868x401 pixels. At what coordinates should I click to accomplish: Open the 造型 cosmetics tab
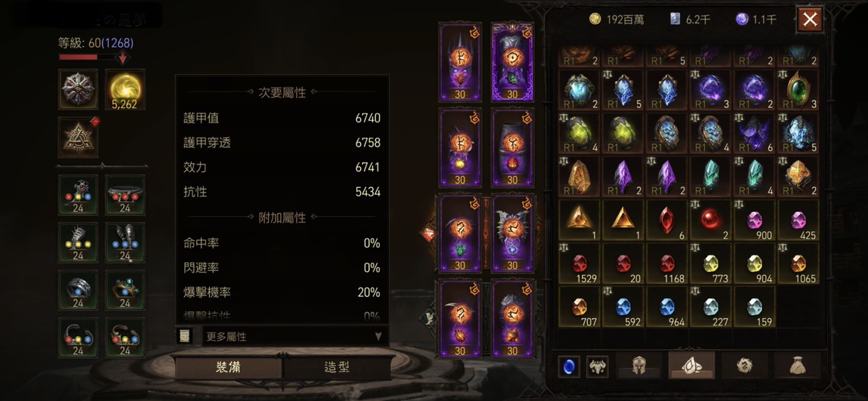[x=337, y=368]
